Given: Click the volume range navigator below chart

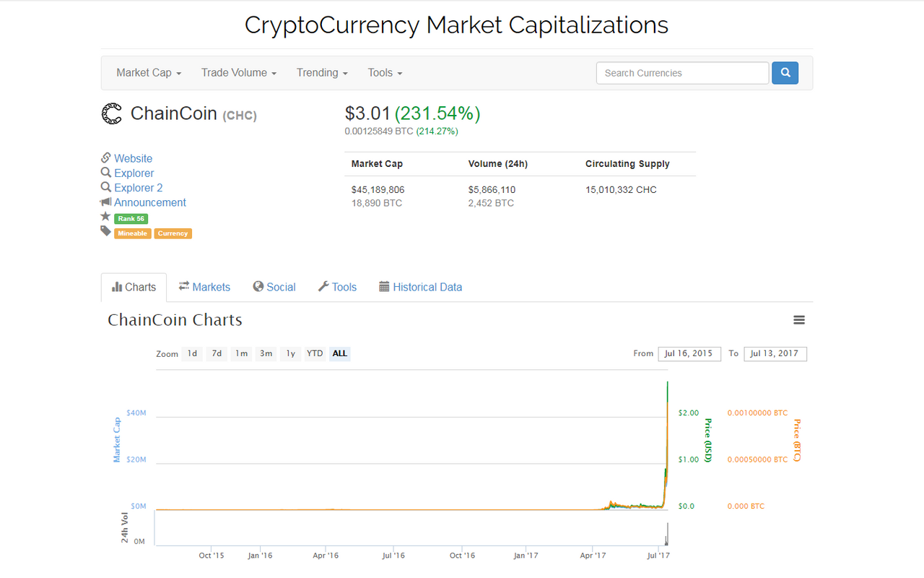Looking at the screenshot, I should (412, 528).
